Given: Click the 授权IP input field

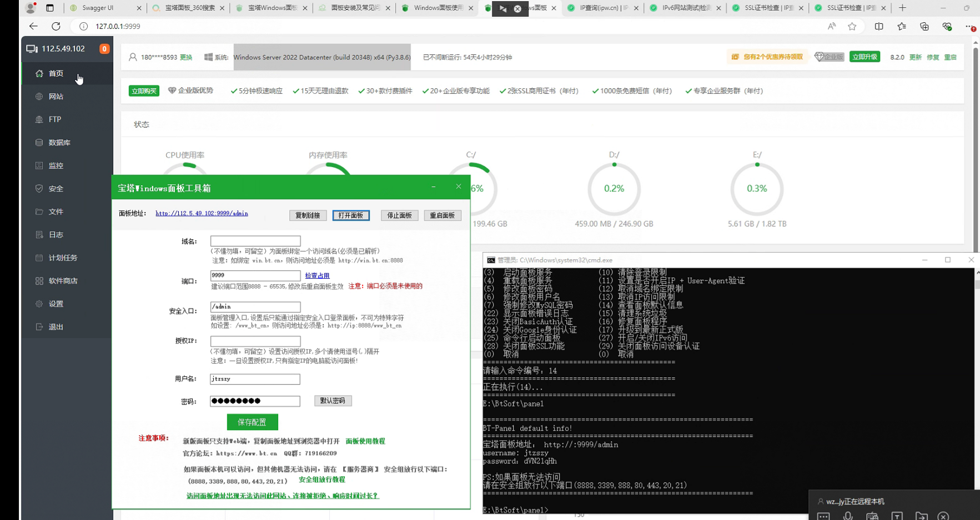Looking at the screenshot, I should coord(255,341).
